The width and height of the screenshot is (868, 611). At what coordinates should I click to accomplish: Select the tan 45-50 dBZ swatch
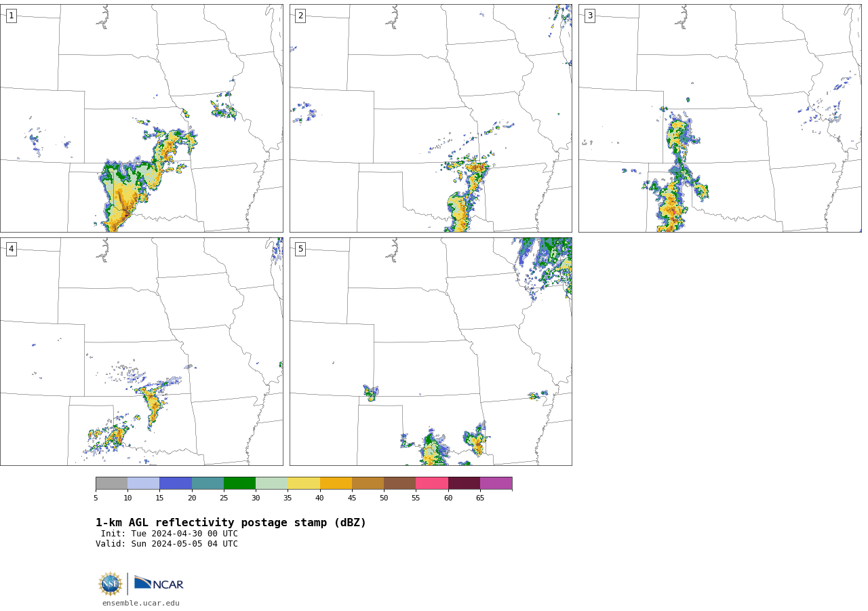pyautogui.click(x=368, y=484)
